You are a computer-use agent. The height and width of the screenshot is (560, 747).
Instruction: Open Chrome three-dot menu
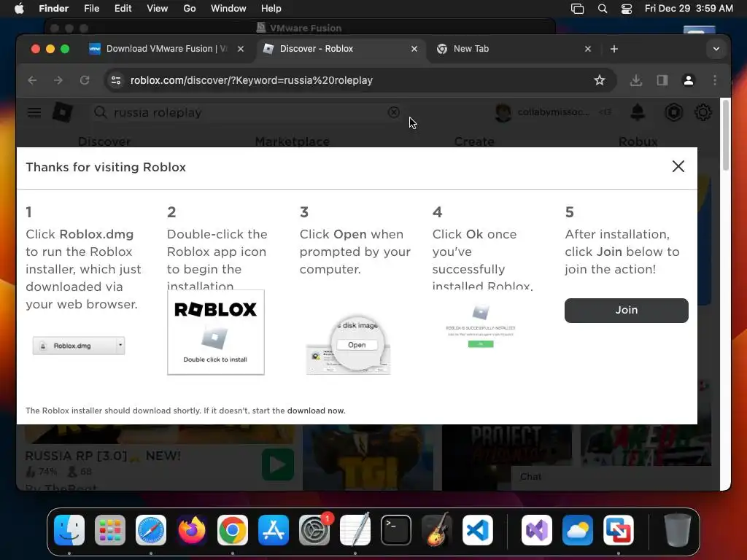(715, 80)
